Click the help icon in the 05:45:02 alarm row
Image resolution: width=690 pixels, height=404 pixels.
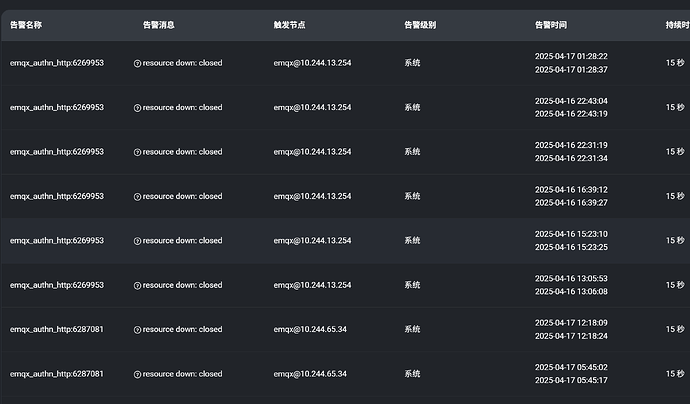click(137, 375)
